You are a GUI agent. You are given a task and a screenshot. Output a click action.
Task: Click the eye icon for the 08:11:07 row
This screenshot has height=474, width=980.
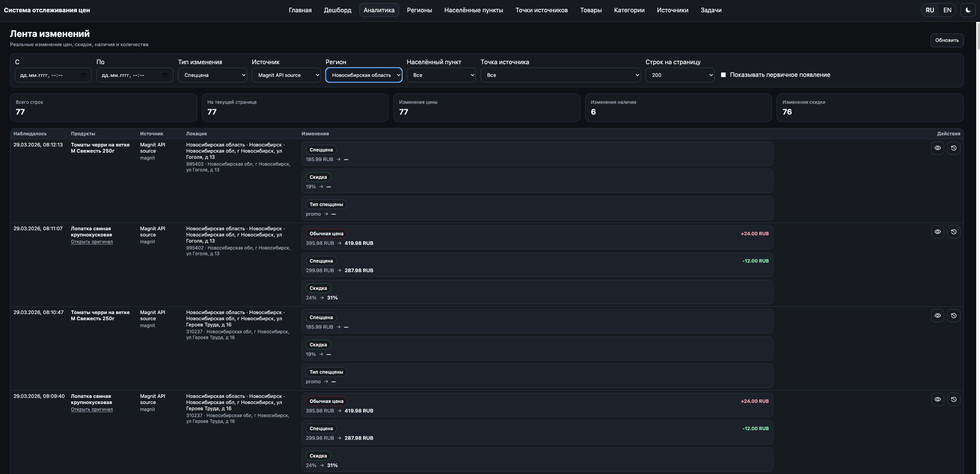937,232
